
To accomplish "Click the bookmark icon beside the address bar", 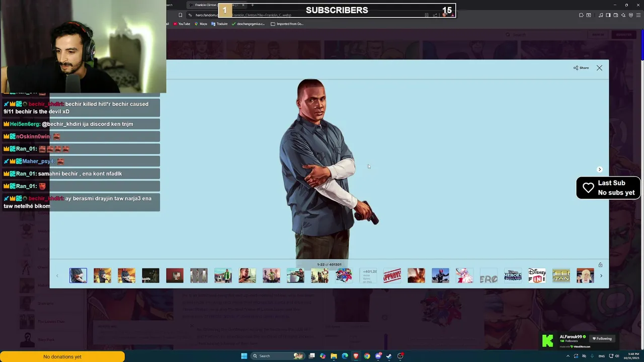I will [x=180, y=15].
